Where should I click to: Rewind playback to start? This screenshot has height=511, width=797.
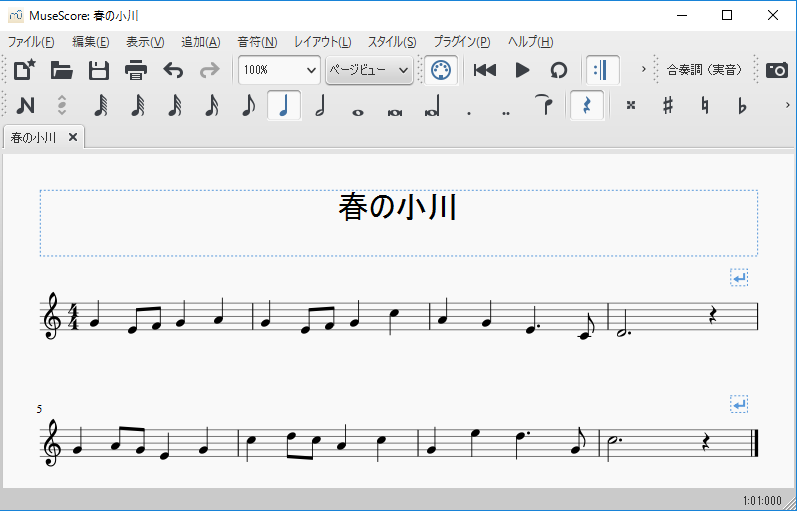[484, 70]
